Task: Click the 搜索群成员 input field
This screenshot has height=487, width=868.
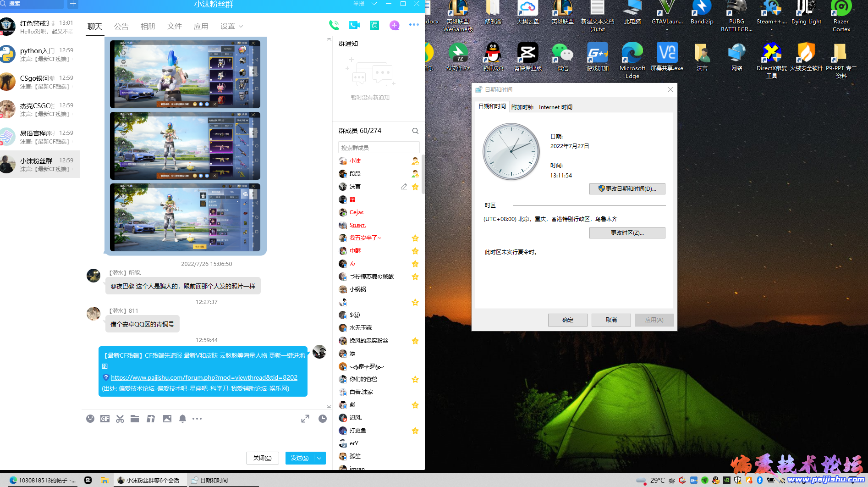Action: click(x=379, y=148)
